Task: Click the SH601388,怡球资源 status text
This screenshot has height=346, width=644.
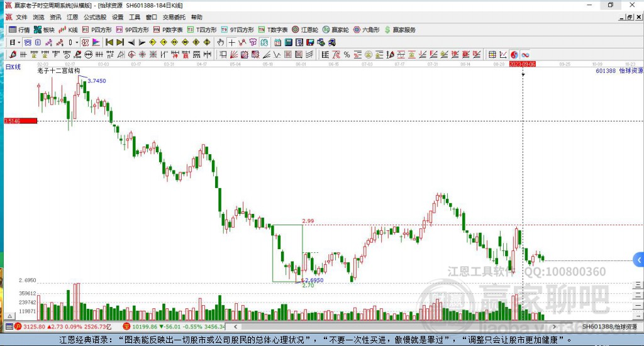Action: coord(609,326)
